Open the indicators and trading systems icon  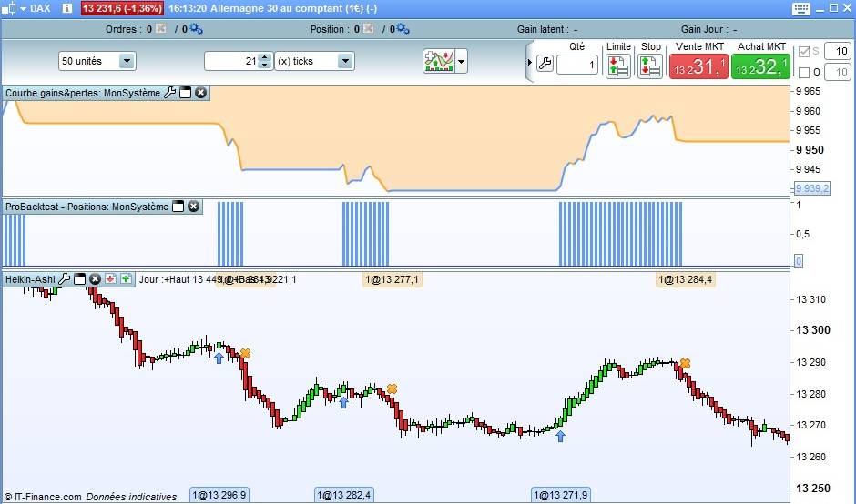(x=439, y=61)
